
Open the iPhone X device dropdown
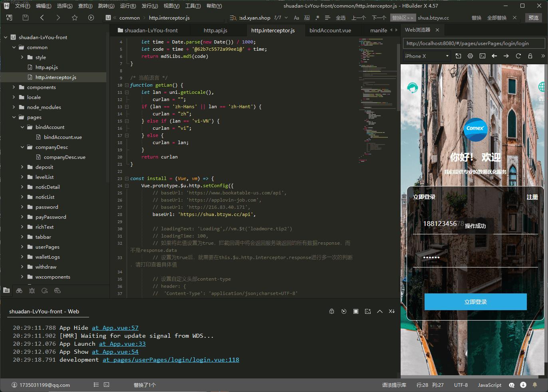[x=427, y=56]
